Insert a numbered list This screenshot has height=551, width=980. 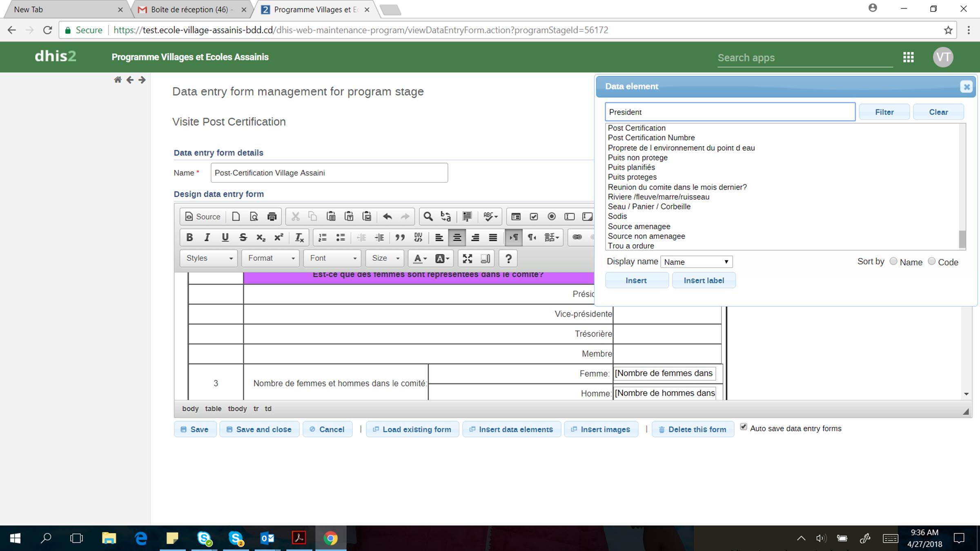(323, 238)
